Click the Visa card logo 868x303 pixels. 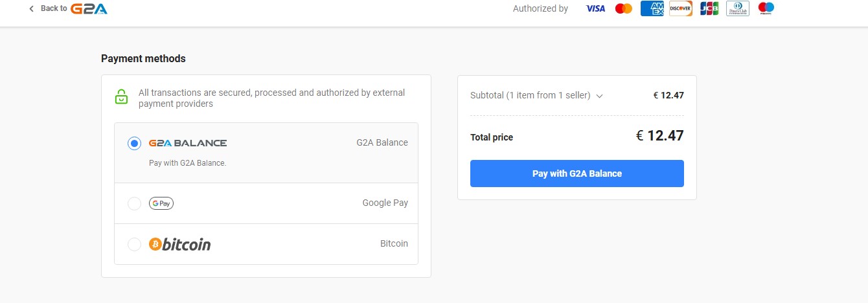[x=595, y=8]
